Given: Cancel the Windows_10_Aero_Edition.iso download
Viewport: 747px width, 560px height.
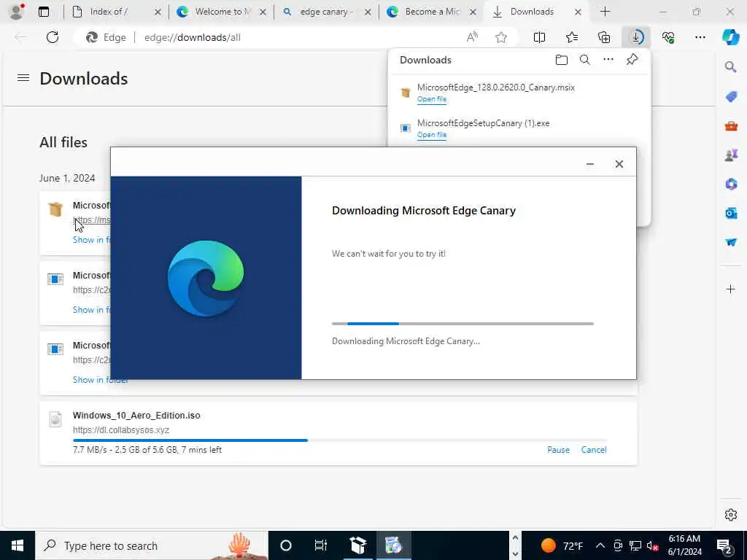Looking at the screenshot, I should coord(594,449).
